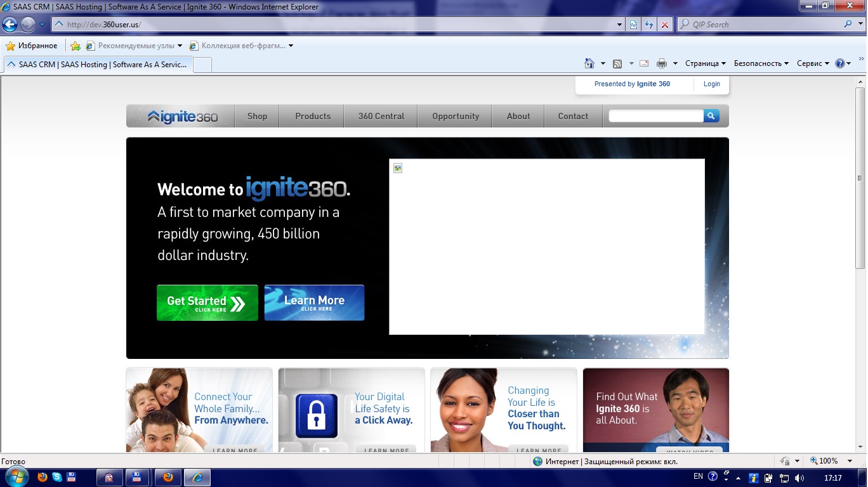This screenshot has width=868, height=487.
Task: Open the 360 Central navigation item
Action: tap(381, 116)
